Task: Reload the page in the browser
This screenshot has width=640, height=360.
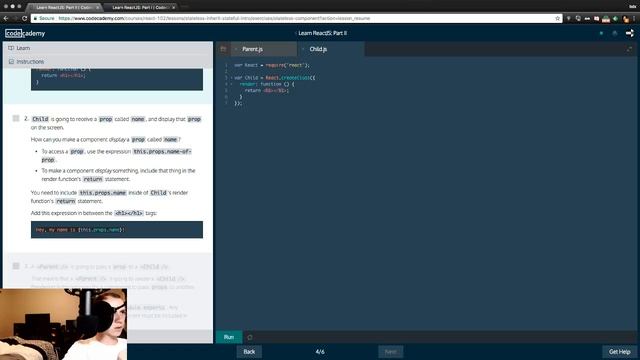Action: 24,18
